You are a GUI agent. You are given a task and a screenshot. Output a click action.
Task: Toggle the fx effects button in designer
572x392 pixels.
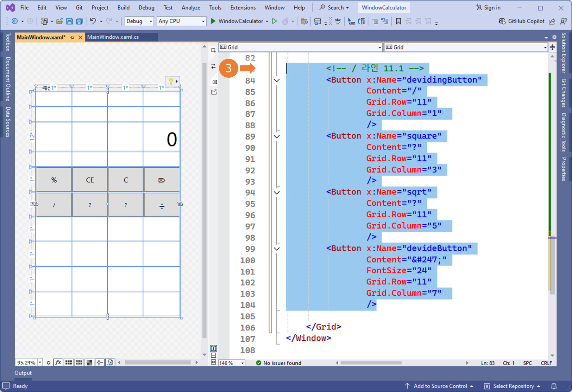tap(58, 362)
